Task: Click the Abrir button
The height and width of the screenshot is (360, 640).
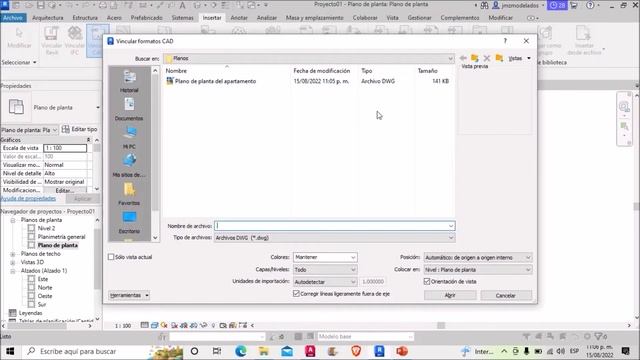Action: [x=450, y=295]
